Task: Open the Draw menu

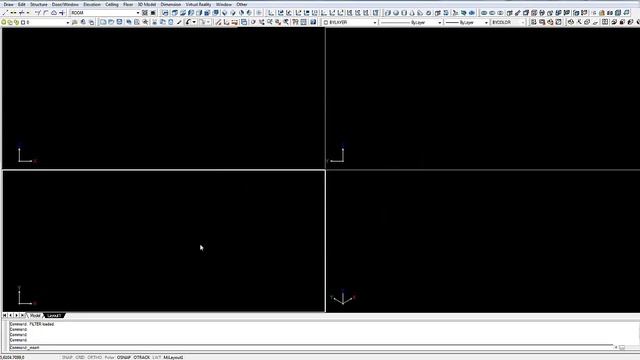Action: 8,4
